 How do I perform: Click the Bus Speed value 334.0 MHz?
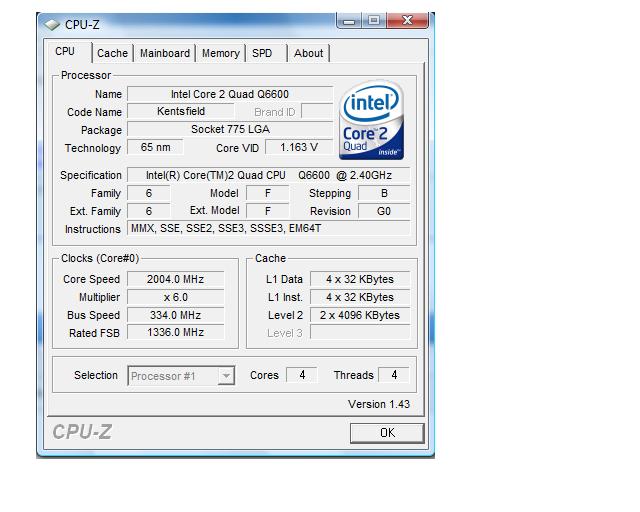176,315
